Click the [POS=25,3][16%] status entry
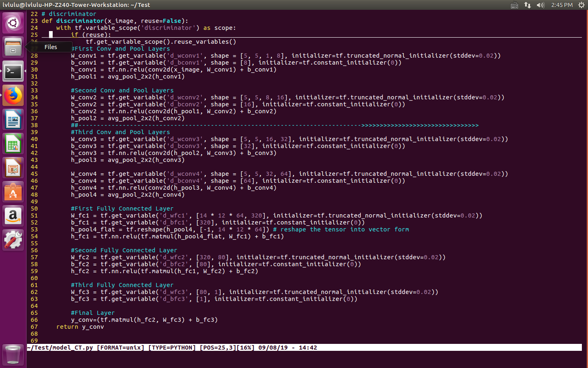The width and height of the screenshot is (588, 368). pos(227,348)
